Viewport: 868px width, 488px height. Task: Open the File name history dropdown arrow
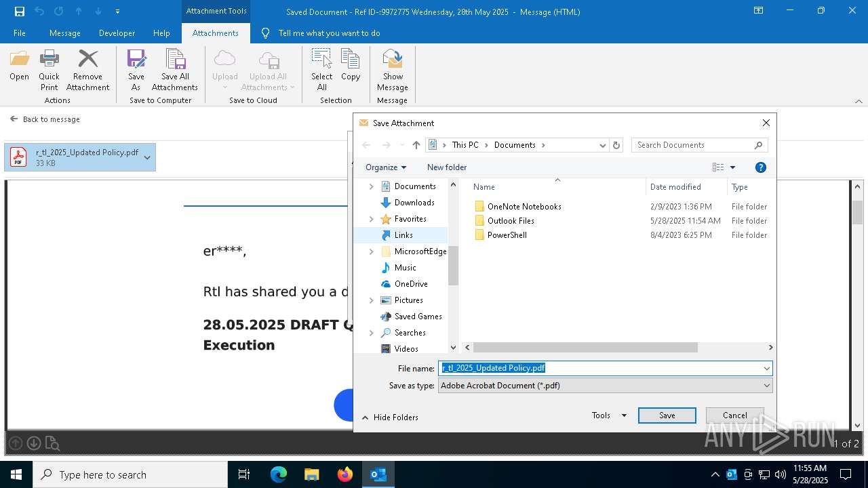click(x=767, y=368)
